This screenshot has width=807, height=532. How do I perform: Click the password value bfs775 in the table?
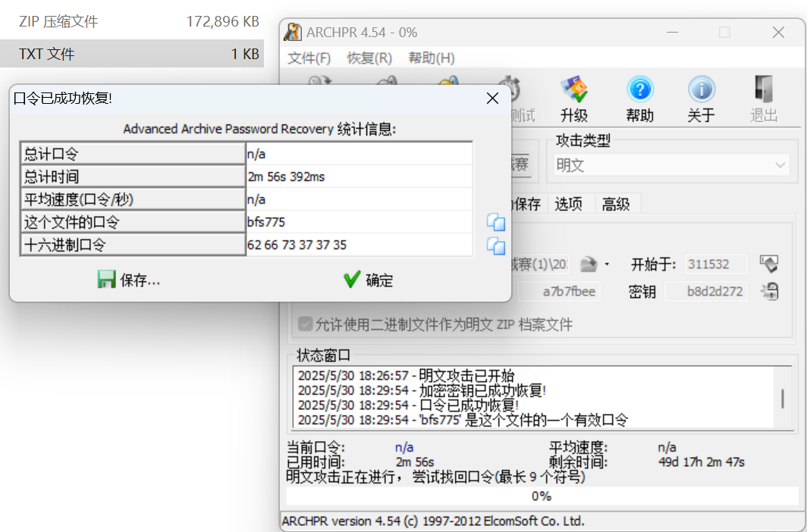coord(266,222)
